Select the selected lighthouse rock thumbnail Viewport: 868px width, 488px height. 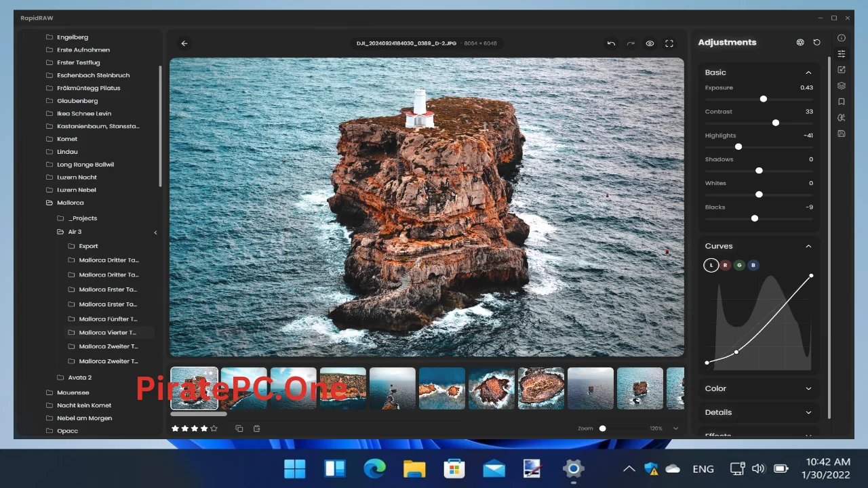coord(195,388)
